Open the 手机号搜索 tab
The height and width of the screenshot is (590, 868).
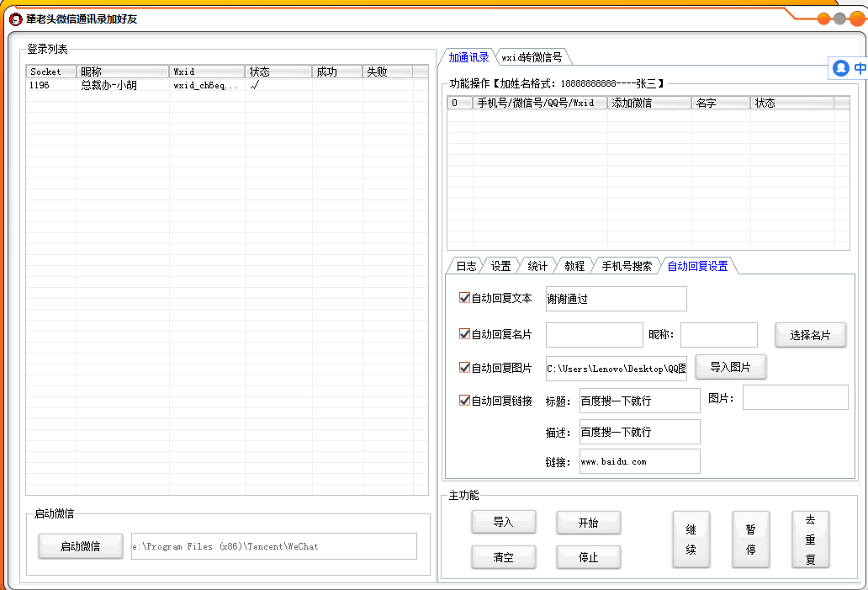627,266
